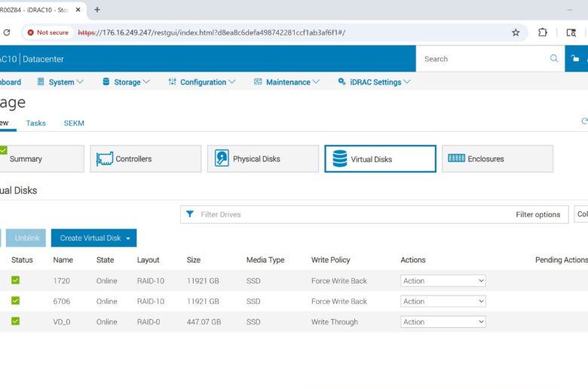The image size is (588, 389).
Task: Click the green status check for disk 1720
Action: pyautogui.click(x=15, y=280)
